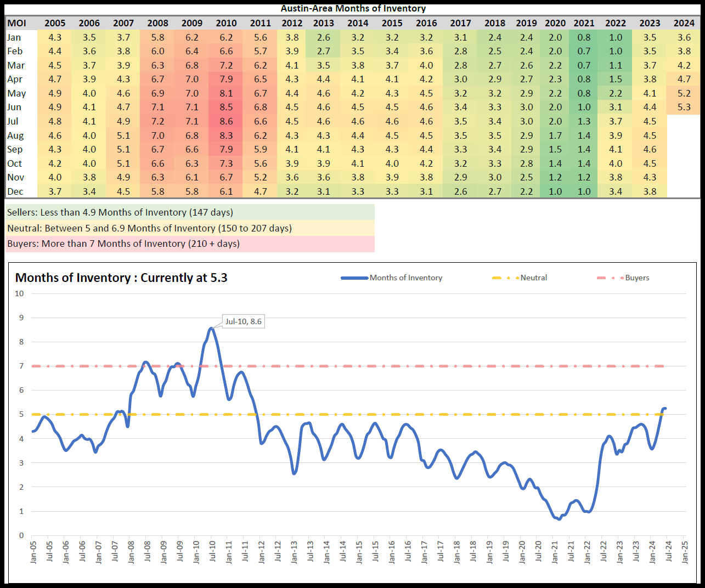Click the blue Months of Inventory legend line
The width and height of the screenshot is (705, 588).
pyautogui.click(x=354, y=278)
